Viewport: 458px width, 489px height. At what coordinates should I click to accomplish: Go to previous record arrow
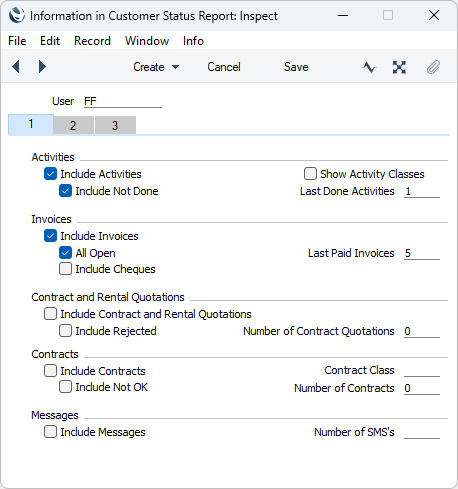tap(16, 67)
